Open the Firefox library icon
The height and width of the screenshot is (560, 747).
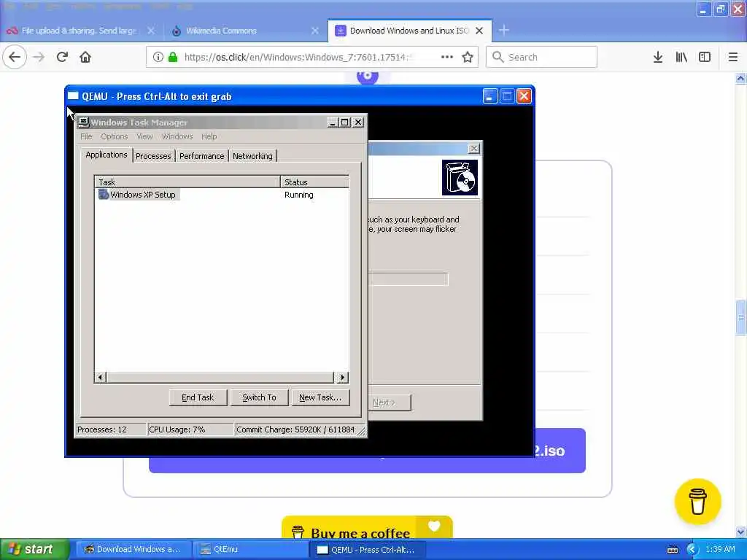[x=681, y=57]
